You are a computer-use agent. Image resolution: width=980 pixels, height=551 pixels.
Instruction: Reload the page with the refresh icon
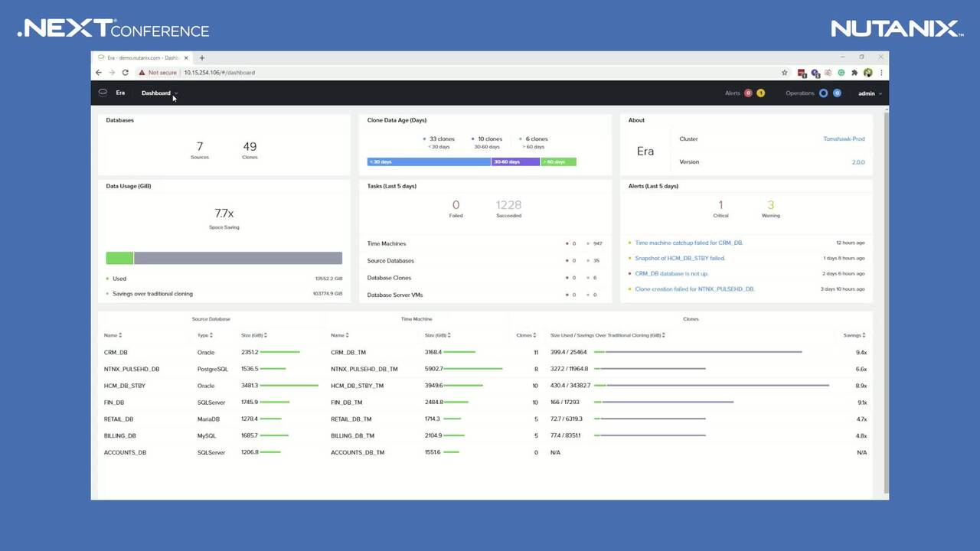[125, 73]
